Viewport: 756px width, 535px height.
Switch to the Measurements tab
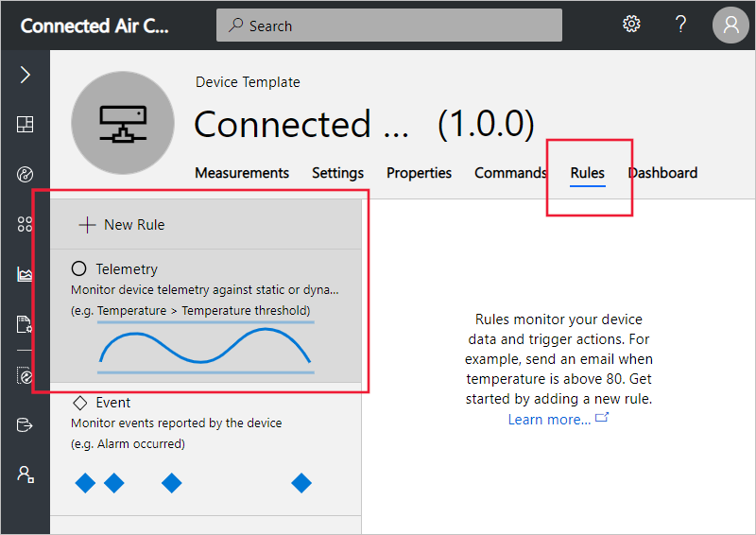(242, 173)
